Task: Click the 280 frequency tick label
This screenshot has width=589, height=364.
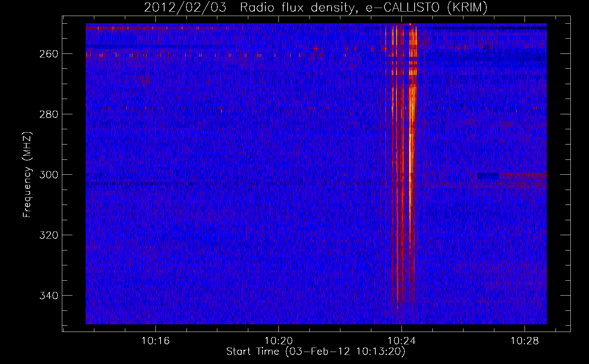Action: (x=49, y=114)
